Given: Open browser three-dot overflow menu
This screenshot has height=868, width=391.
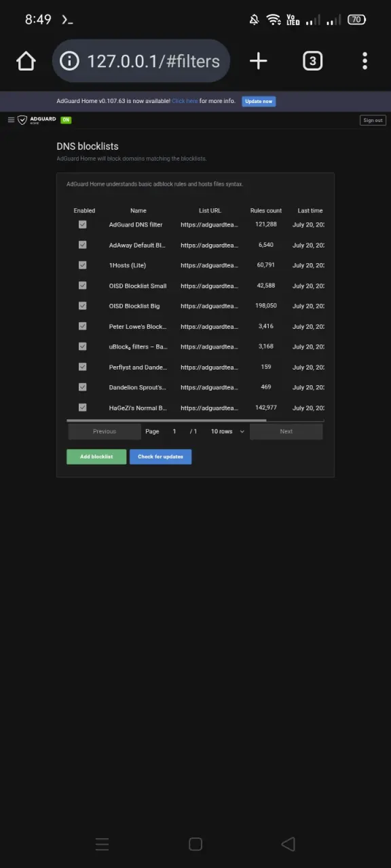Looking at the screenshot, I should pyautogui.click(x=365, y=61).
